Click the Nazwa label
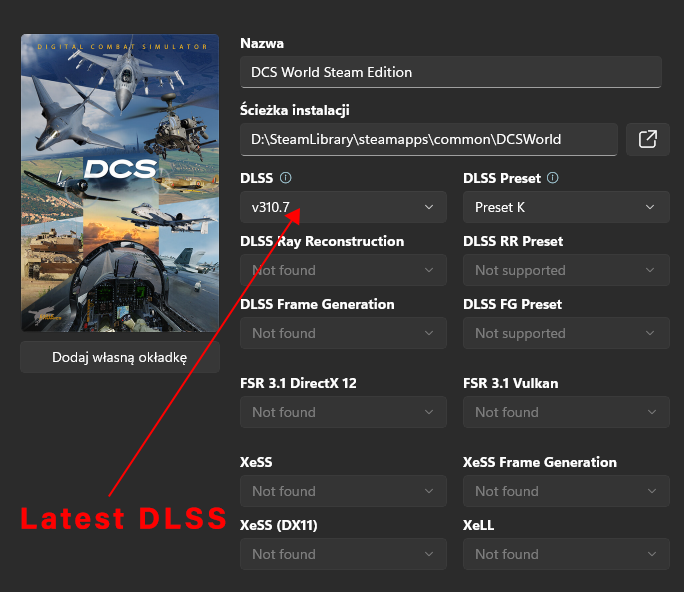Viewport: 684px width, 592px height. coord(262,44)
